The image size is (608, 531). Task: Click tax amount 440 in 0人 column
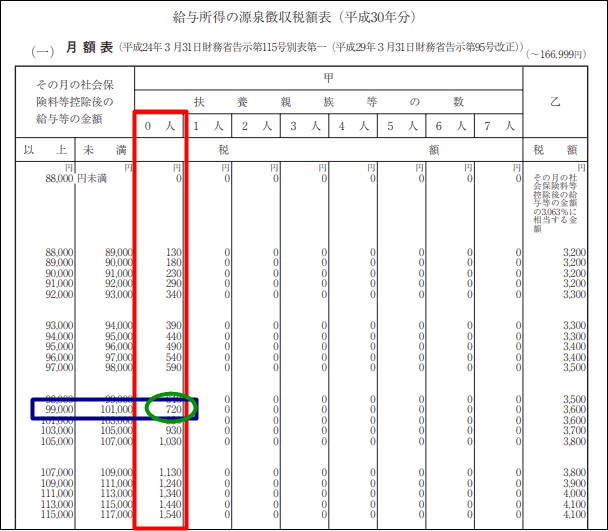click(x=174, y=336)
